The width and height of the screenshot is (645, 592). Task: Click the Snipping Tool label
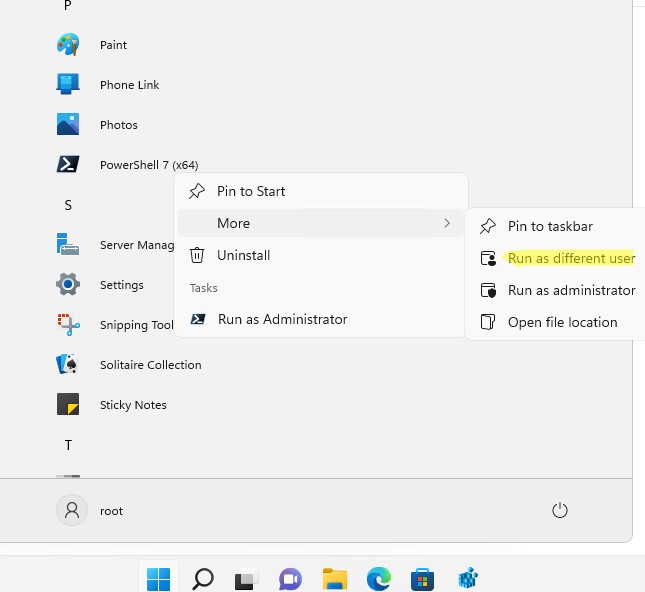[x=137, y=325]
